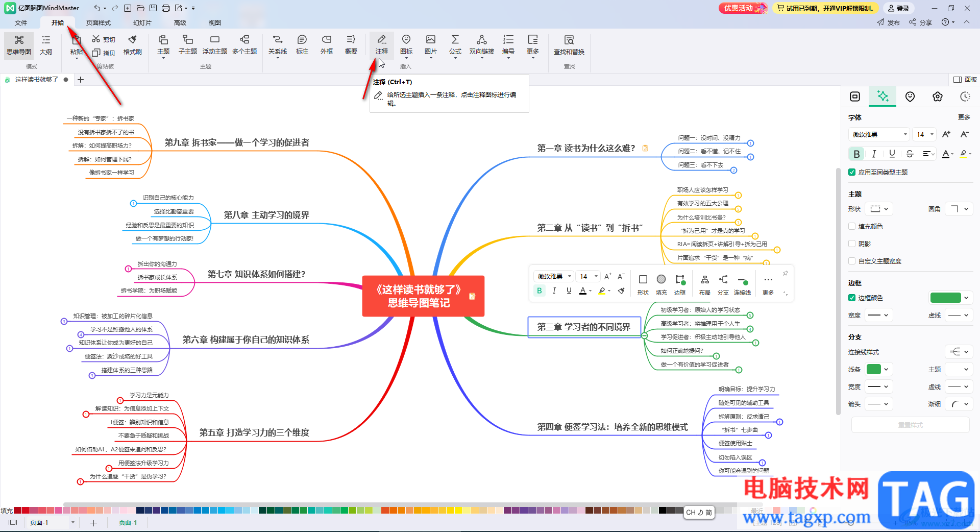Click the Publish (发布) button
Image resolution: width=980 pixels, height=532 pixels.
click(889, 22)
